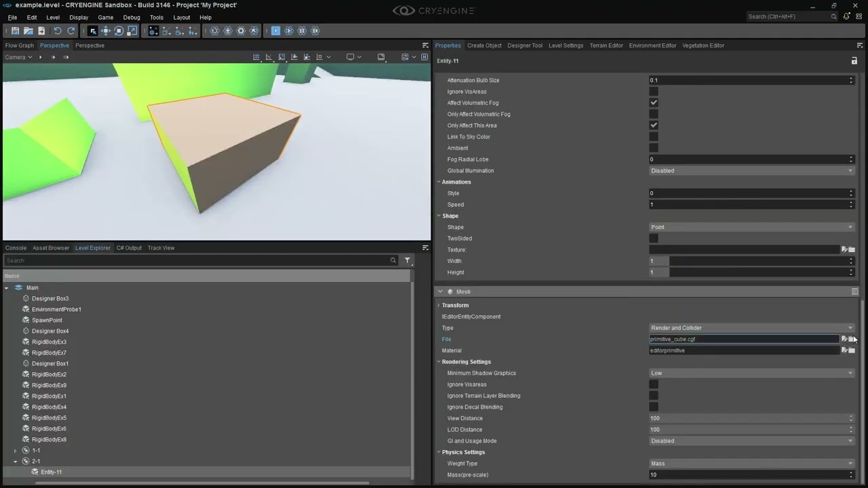Click the save-as export toolbar icon
The image size is (868, 488).
coord(41,30)
